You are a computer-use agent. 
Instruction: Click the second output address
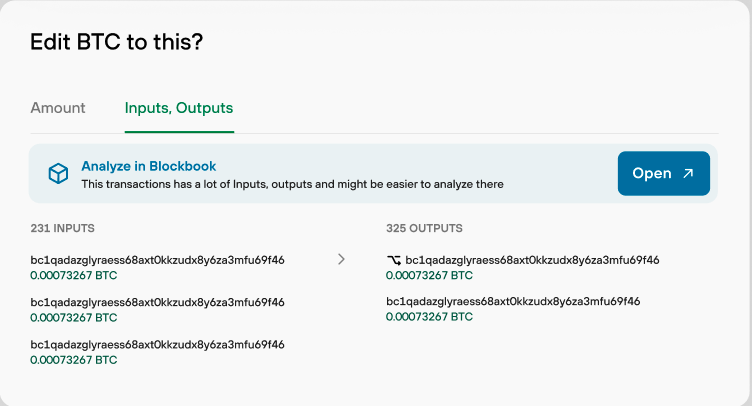[x=513, y=301]
